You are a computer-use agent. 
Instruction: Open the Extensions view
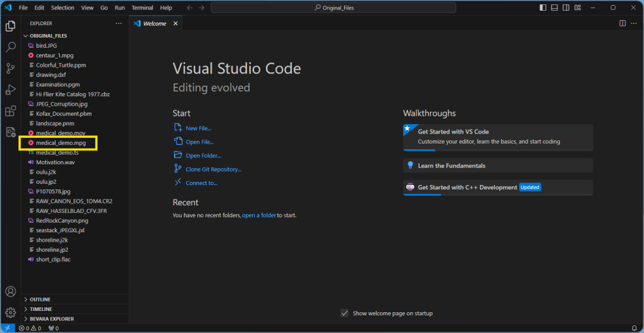(10, 111)
